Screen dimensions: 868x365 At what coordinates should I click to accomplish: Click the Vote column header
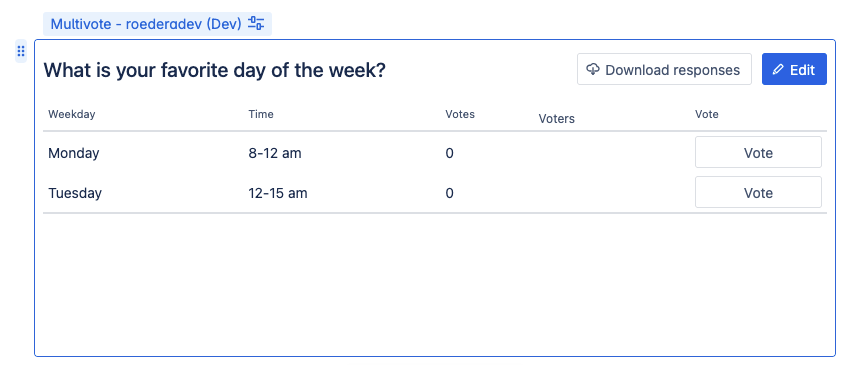coord(707,114)
